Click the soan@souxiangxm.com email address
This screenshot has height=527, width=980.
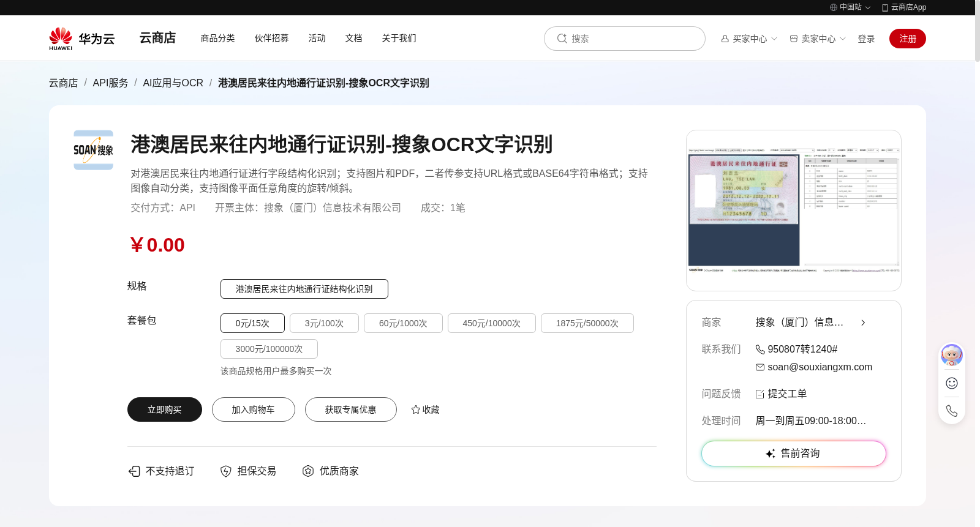click(820, 367)
